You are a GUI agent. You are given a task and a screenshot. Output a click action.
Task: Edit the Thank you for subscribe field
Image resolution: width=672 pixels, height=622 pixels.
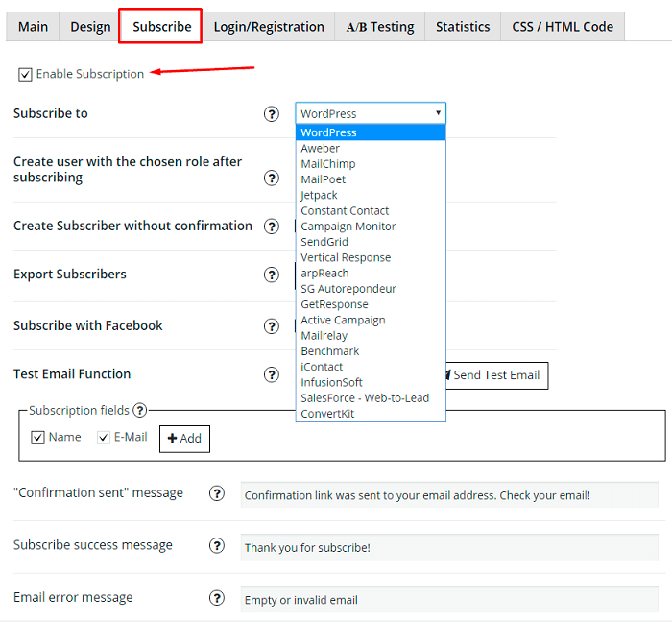449,547
